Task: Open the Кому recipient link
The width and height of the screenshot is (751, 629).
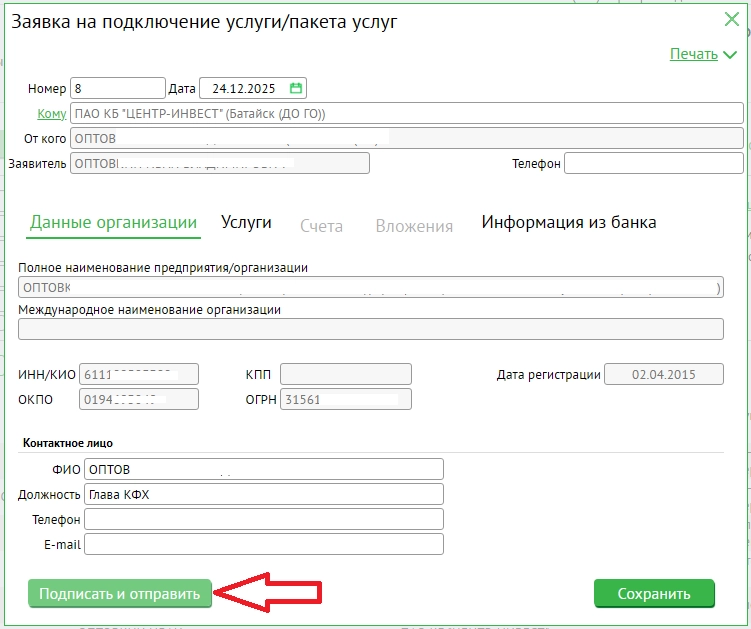Action: pos(52,113)
